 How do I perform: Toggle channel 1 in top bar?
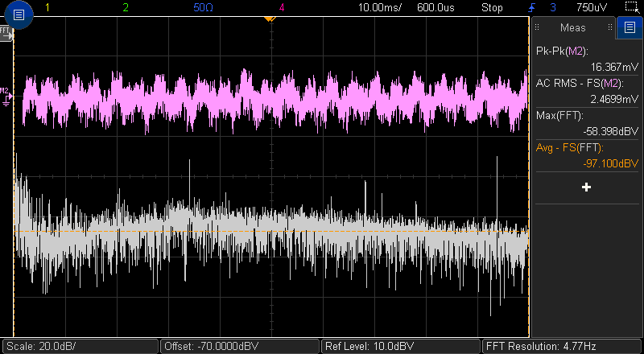[x=47, y=7]
